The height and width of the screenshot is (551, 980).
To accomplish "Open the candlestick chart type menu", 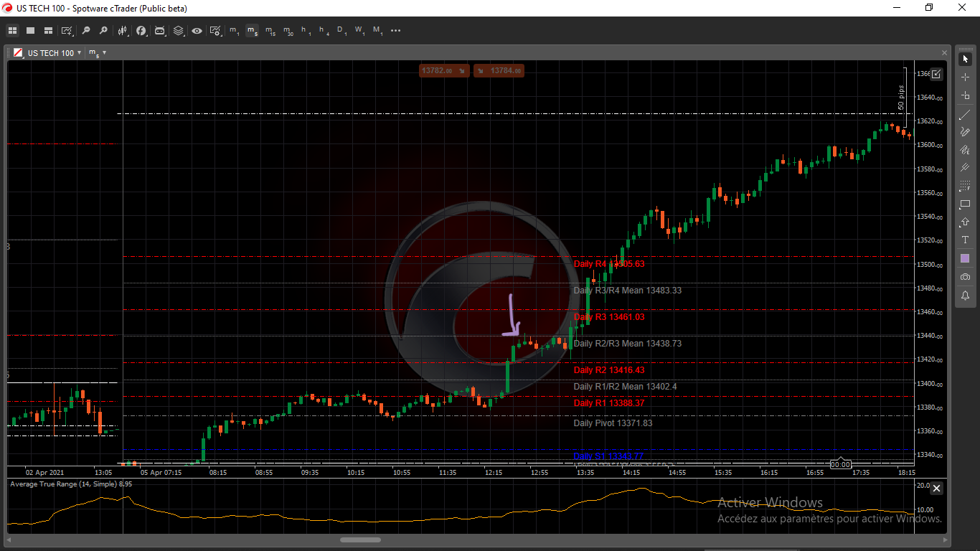I will pos(123,31).
